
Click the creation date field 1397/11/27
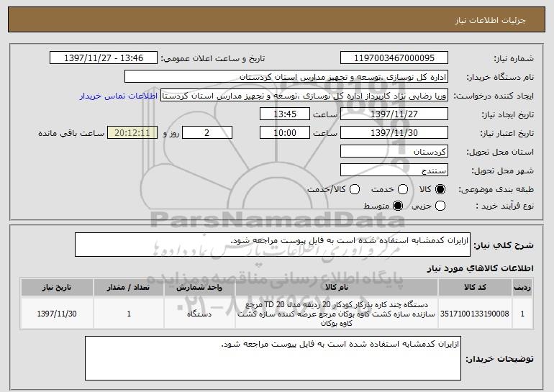click(394, 114)
